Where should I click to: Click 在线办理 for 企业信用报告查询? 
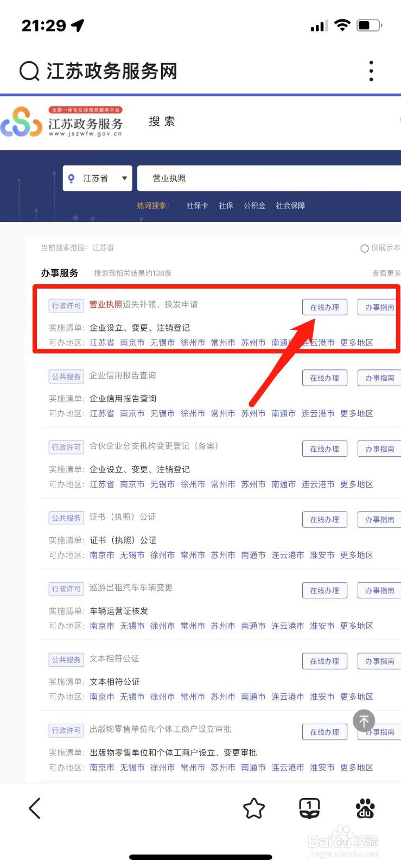click(x=324, y=378)
